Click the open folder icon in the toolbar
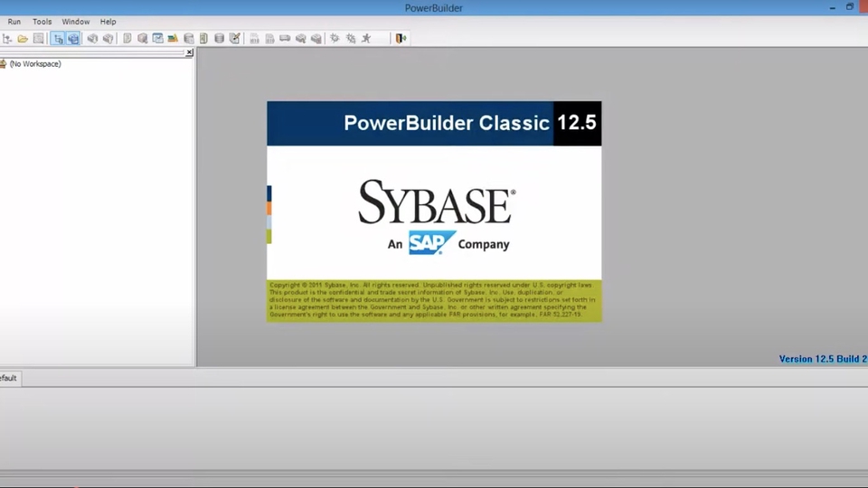Image resolution: width=868 pixels, height=488 pixels. coord(23,39)
